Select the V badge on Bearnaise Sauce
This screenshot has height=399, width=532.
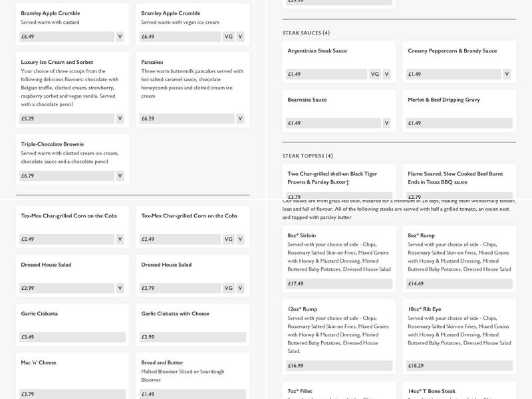coord(386,123)
